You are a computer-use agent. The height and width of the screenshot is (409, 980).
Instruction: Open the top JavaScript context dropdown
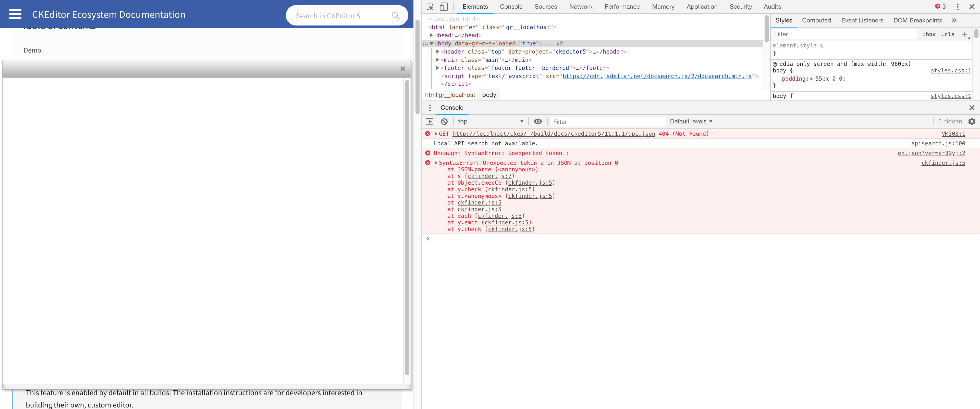click(490, 121)
